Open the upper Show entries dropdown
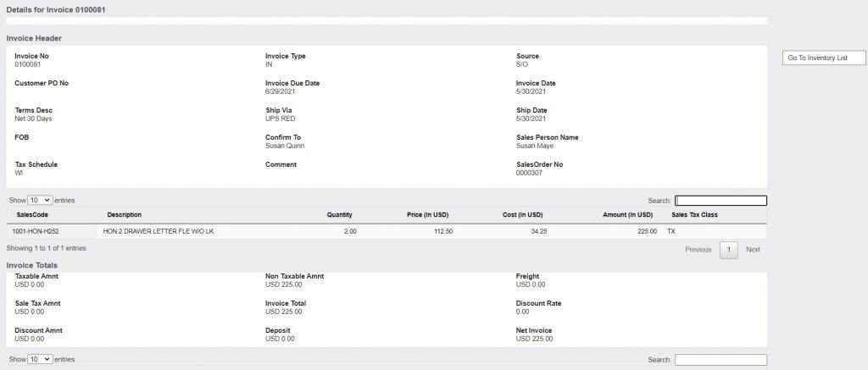The width and height of the screenshot is (868, 370). (40, 200)
